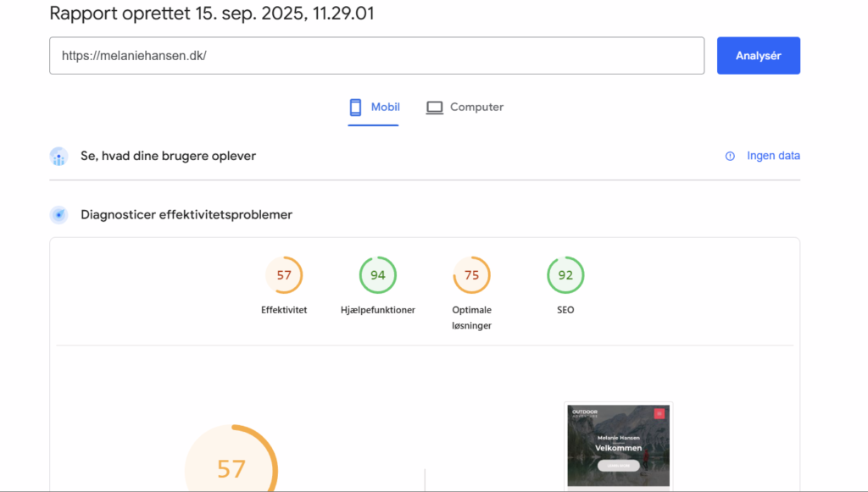Click 'Se, hvad dine brugere oplever' heading
The width and height of the screenshot is (868, 492).
point(169,156)
